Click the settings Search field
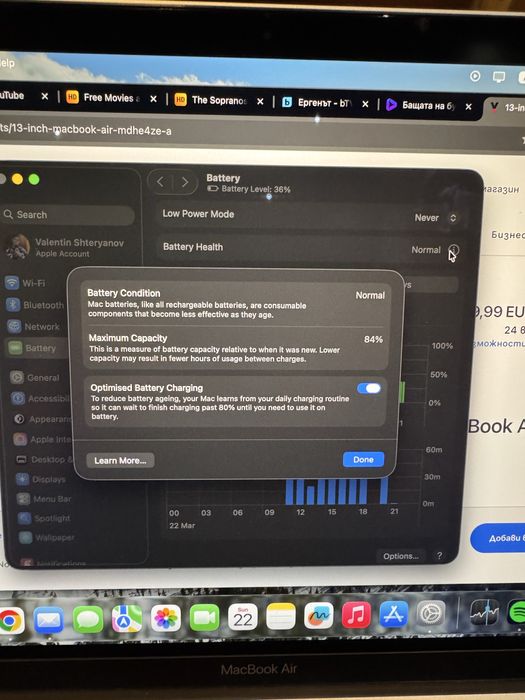Viewport: 525px width, 700px height. [67, 215]
